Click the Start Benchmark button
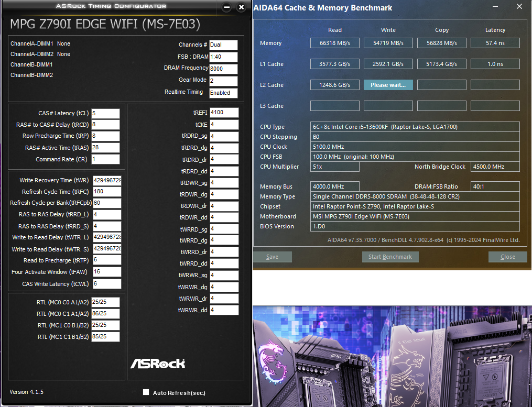The height and width of the screenshot is (407, 532). pyautogui.click(x=390, y=257)
